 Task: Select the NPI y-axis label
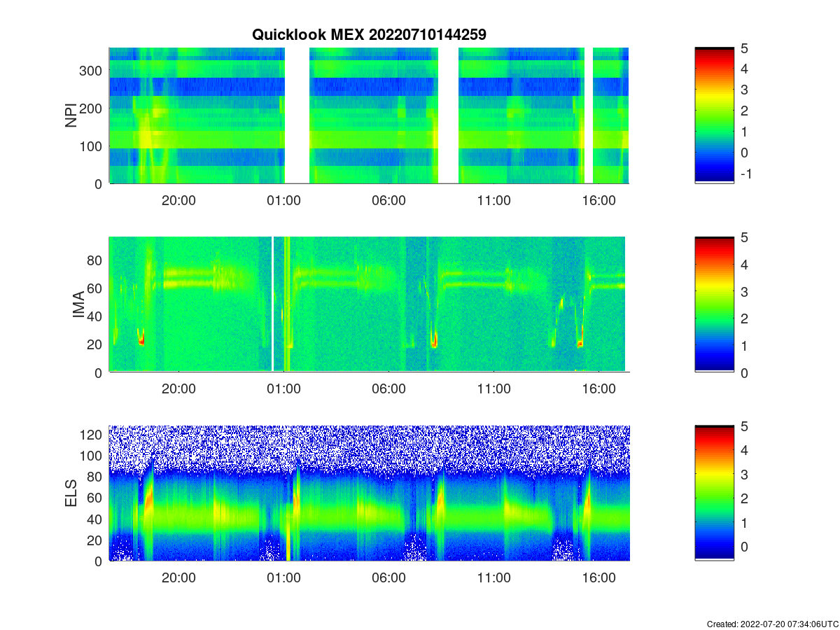[71, 115]
